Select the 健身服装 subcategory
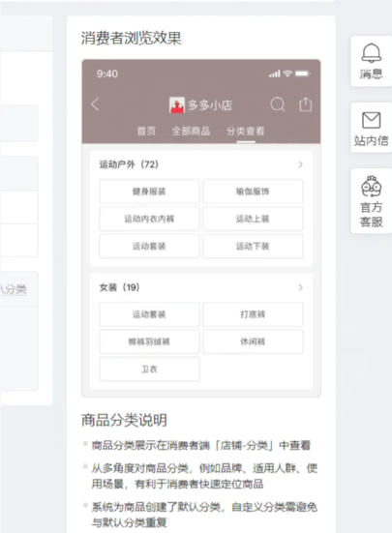Viewport: 392px width, 533px height. tap(149, 192)
